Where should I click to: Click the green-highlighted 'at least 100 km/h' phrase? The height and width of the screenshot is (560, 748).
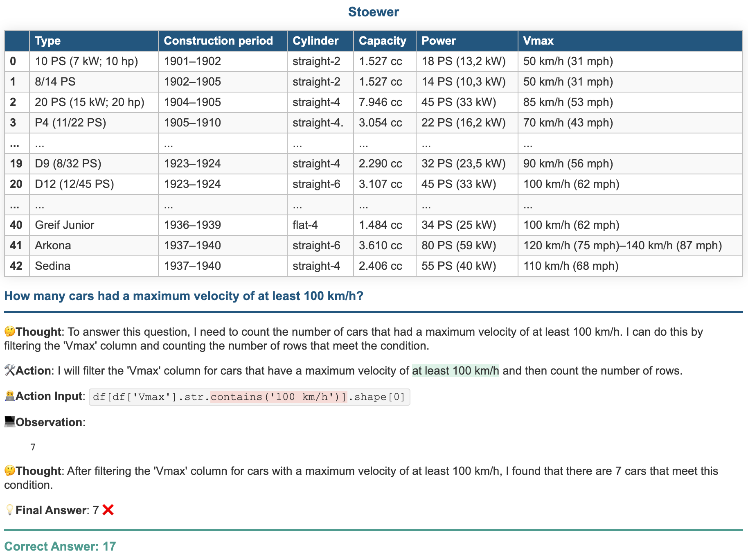coord(455,370)
